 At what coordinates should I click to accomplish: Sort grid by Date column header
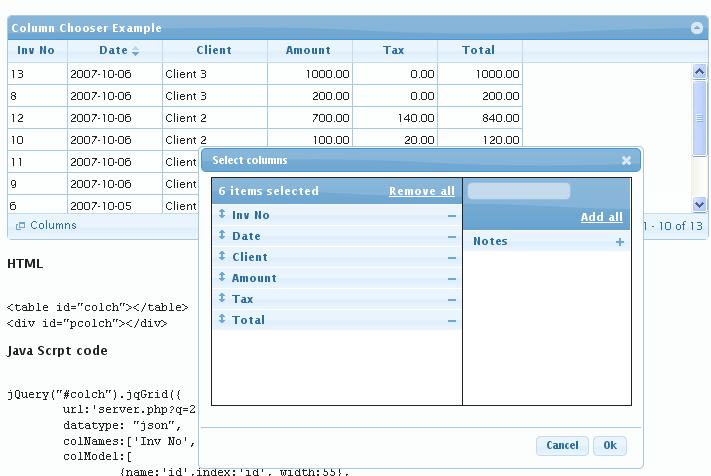pos(114,50)
